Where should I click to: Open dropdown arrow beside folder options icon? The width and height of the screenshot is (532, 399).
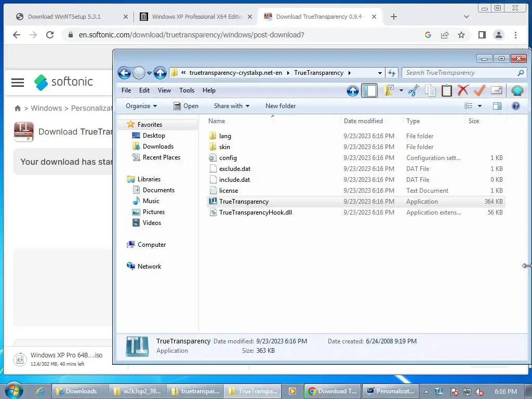401,90
